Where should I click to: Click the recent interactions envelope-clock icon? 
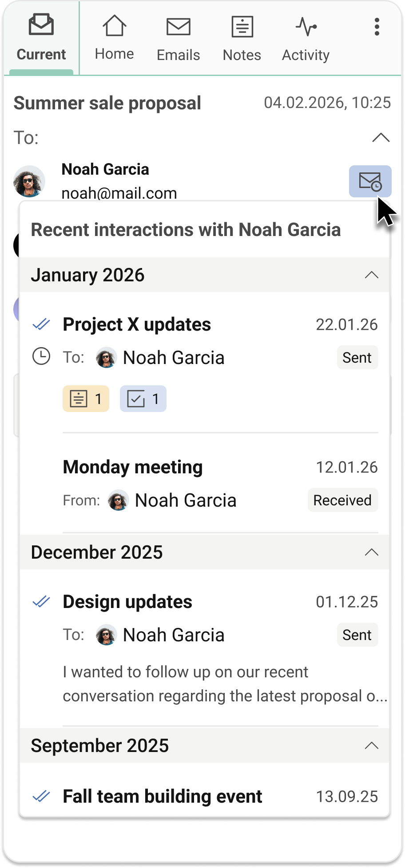(x=370, y=181)
